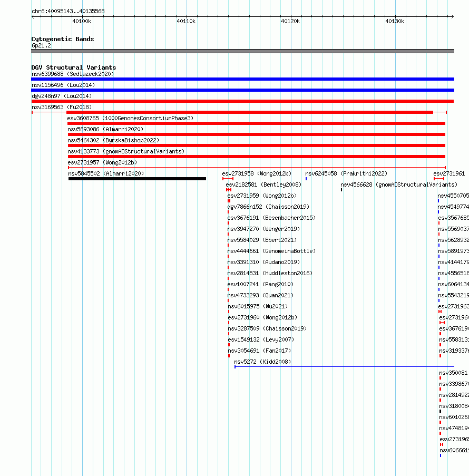Open variant esv1549132 (Levy2007) label
Viewport: 469px width, 476px height.
261,340
